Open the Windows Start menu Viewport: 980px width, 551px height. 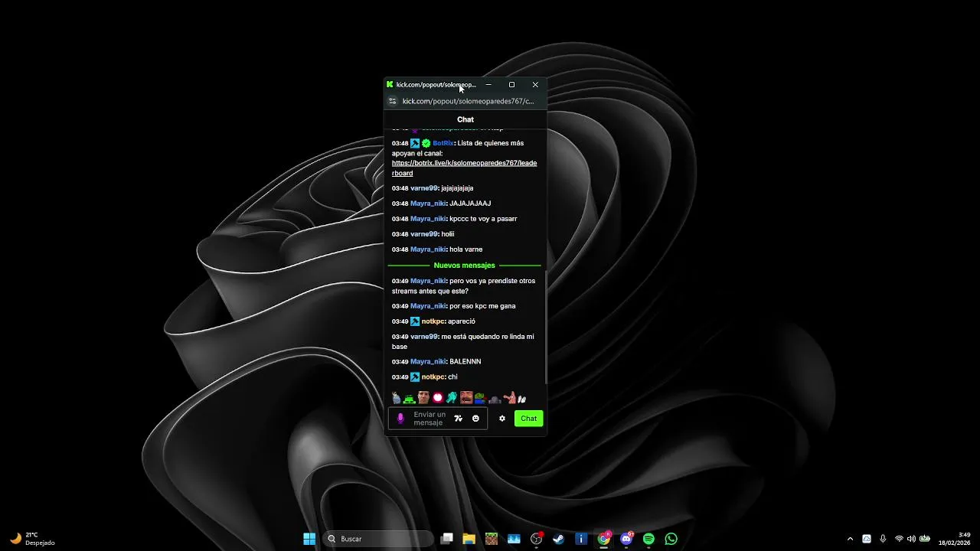309,539
